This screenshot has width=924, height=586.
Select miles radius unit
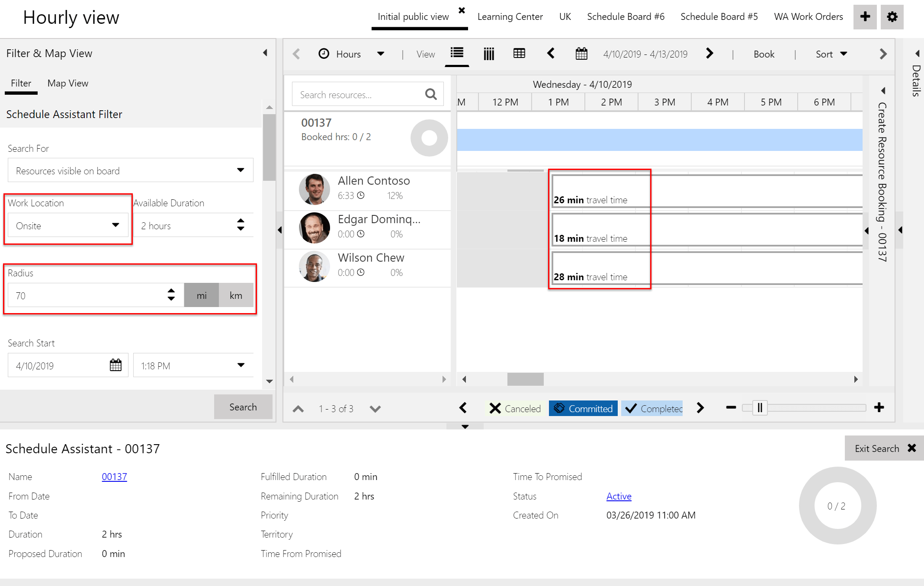[202, 295]
